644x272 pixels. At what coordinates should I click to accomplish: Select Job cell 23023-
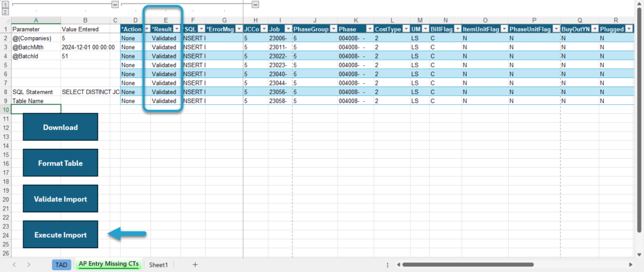click(x=280, y=65)
